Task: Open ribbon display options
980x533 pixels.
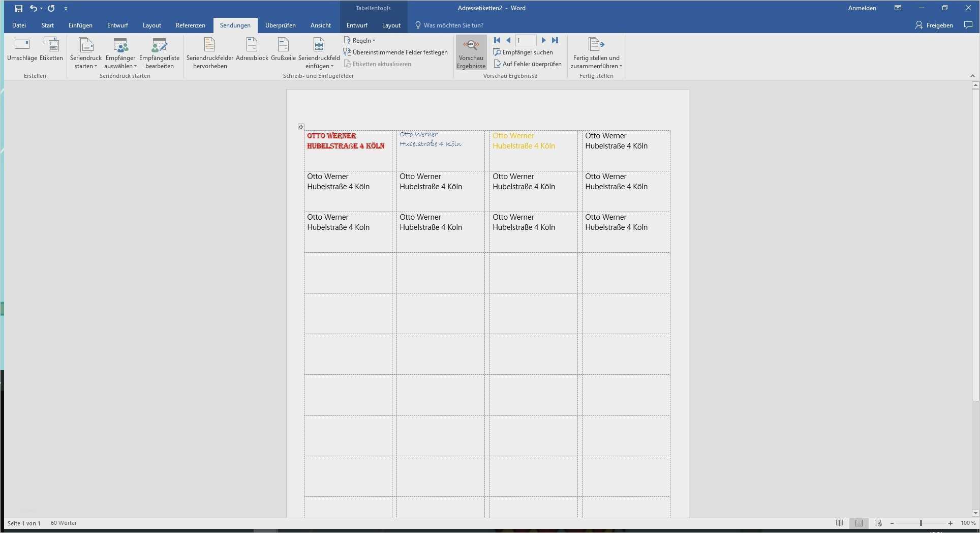Action: (898, 8)
